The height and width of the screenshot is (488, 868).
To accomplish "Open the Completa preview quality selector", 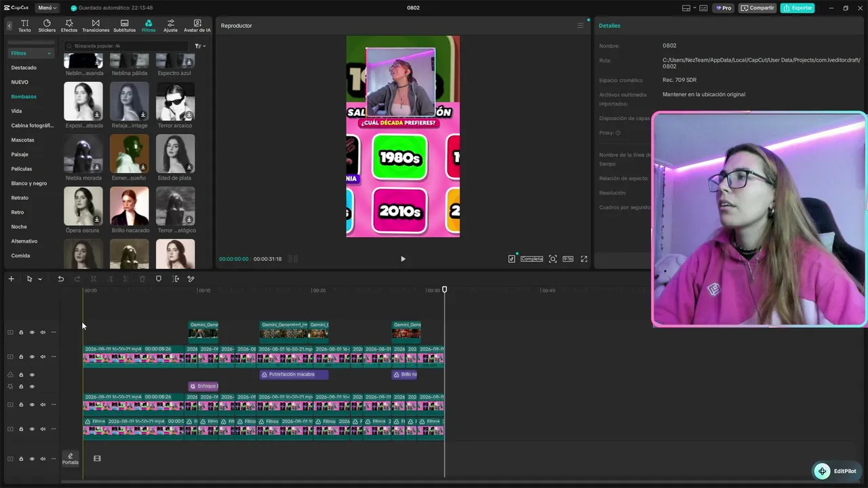I will click(x=532, y=259).
